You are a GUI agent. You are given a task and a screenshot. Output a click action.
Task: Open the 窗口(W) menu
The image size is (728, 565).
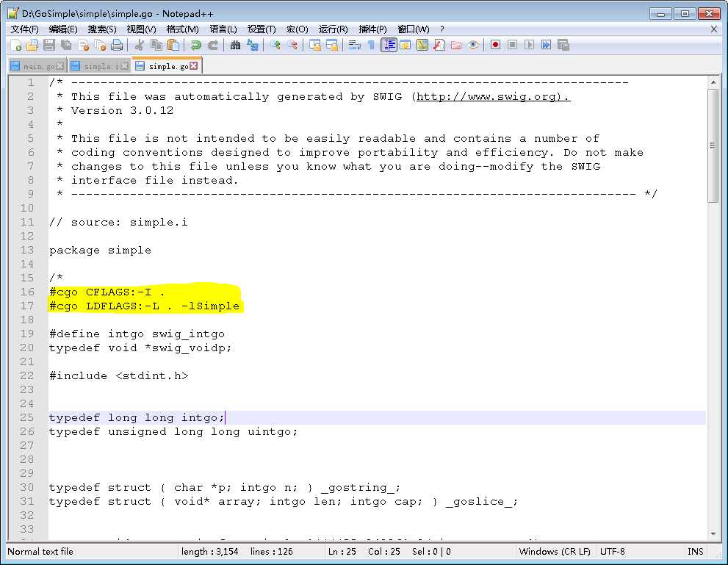pos(413,29)
